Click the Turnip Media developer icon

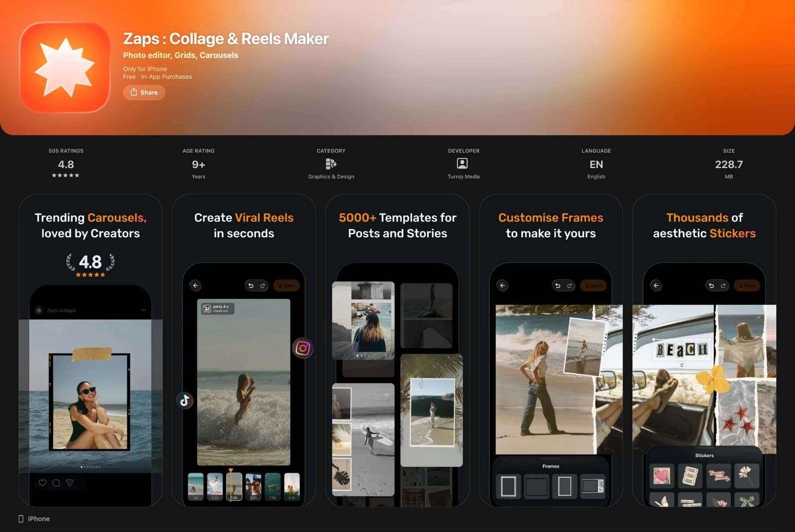pyautogui.click(x=462, y=164)
